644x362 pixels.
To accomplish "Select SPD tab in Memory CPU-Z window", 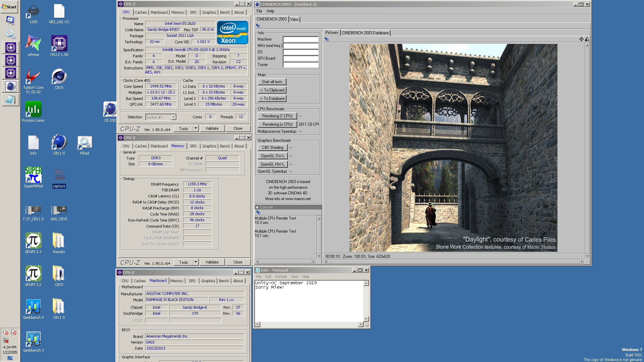I will (193, 146).
